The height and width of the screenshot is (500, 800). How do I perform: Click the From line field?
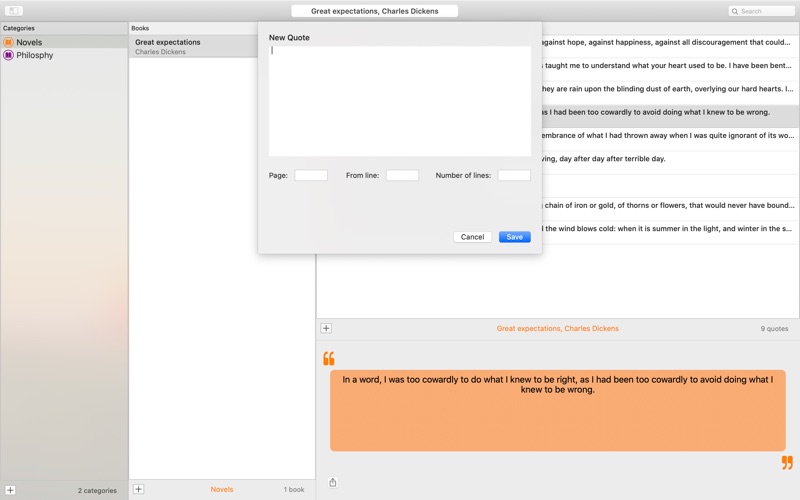[402, 175]
